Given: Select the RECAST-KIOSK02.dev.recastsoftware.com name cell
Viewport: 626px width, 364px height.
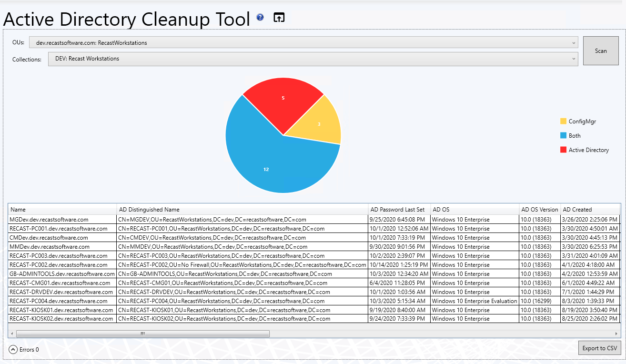Looking at the screenshot, I should pyautogui.click(x=61, y=319).
